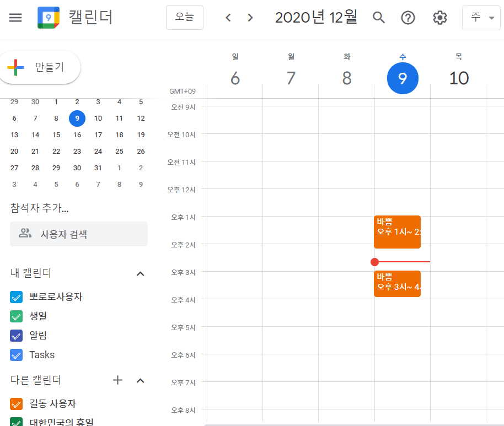Select Thursday 10 column header
Screen dimensions: 504x426
click(x=459, y=78)
